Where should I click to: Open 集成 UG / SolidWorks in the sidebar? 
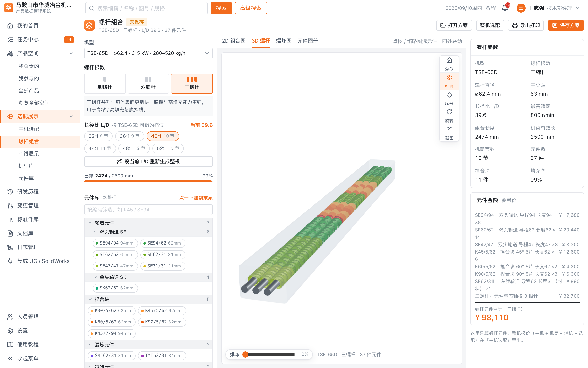[x=40, y=261]
